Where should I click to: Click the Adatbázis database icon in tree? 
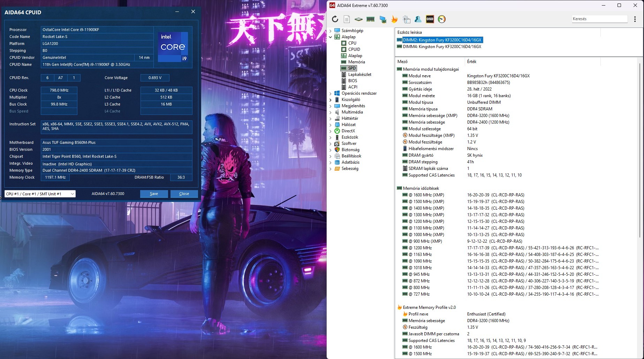pos(337,162)
